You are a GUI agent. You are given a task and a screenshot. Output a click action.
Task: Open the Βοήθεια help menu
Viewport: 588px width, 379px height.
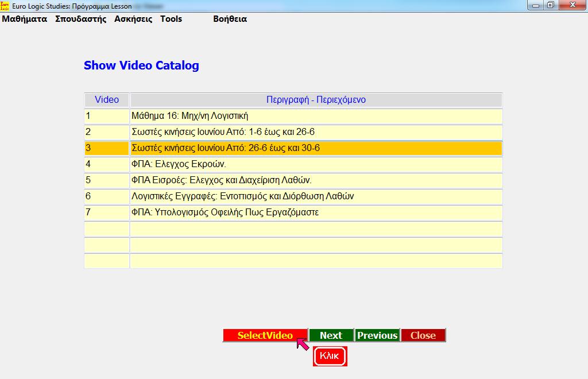229,18
